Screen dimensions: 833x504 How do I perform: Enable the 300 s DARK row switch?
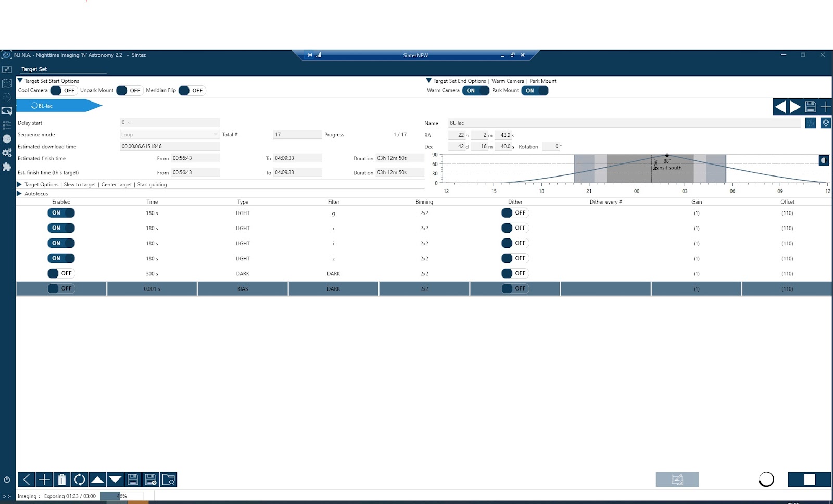(61, 273)
